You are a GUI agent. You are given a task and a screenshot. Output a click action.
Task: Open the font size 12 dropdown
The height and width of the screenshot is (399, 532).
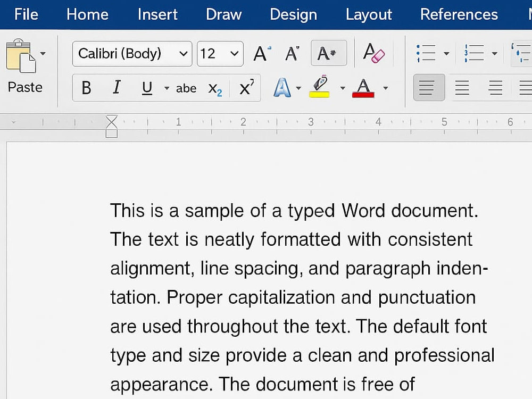click(220, 54)
